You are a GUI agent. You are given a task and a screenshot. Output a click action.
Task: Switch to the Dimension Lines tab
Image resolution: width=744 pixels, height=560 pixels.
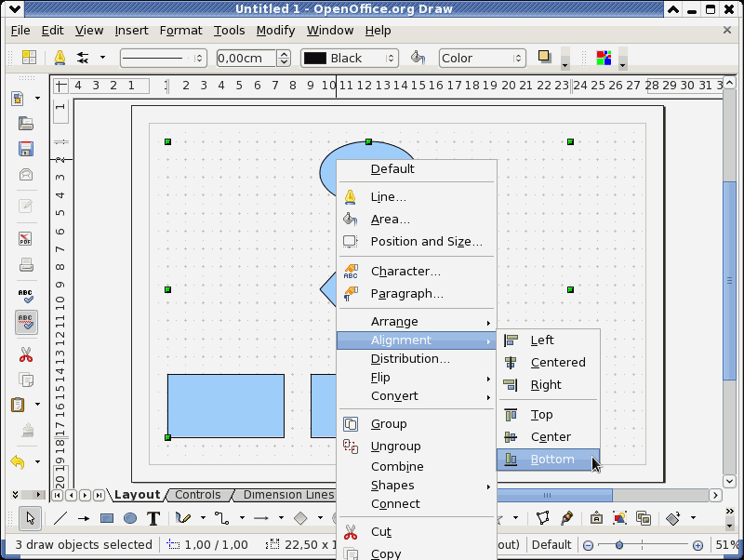click(288, 495)
